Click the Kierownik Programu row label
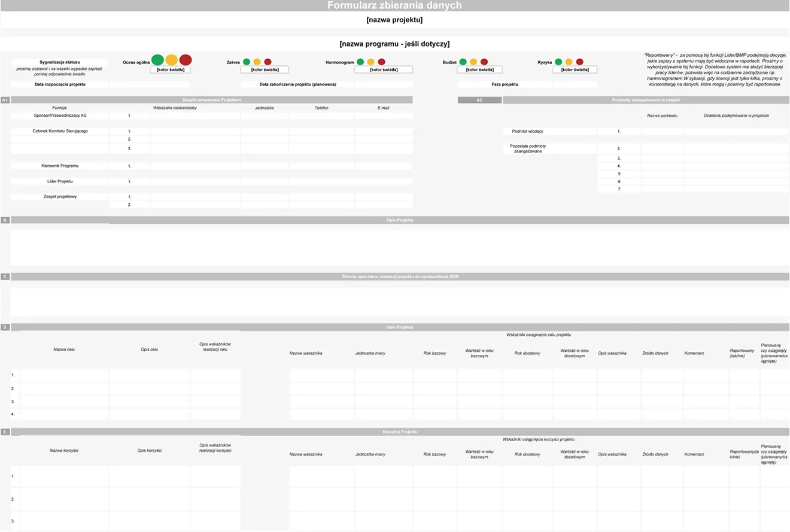 point(60,166)
